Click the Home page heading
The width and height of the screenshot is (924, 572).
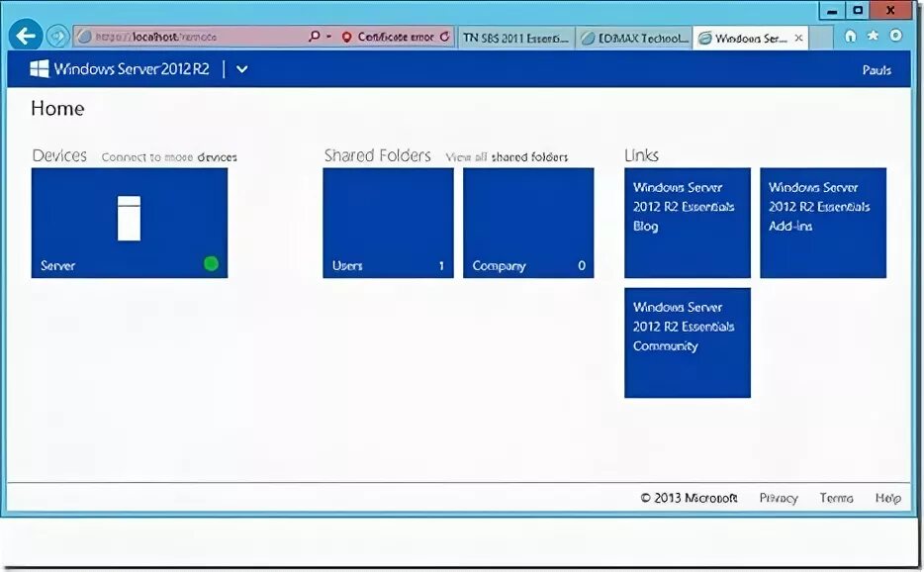pyautogui.click(x=57, y=108)
